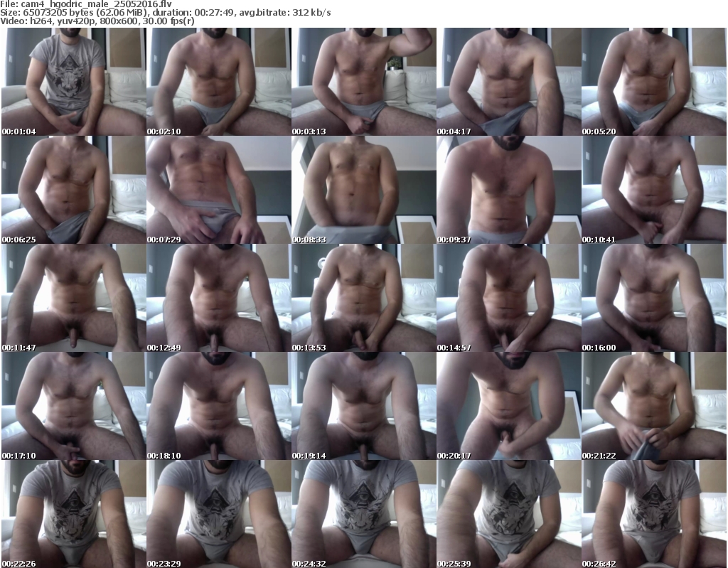Select the frame at 00:21:22
This screenshot has width=728, height=568.
click(x=654, y=406)
